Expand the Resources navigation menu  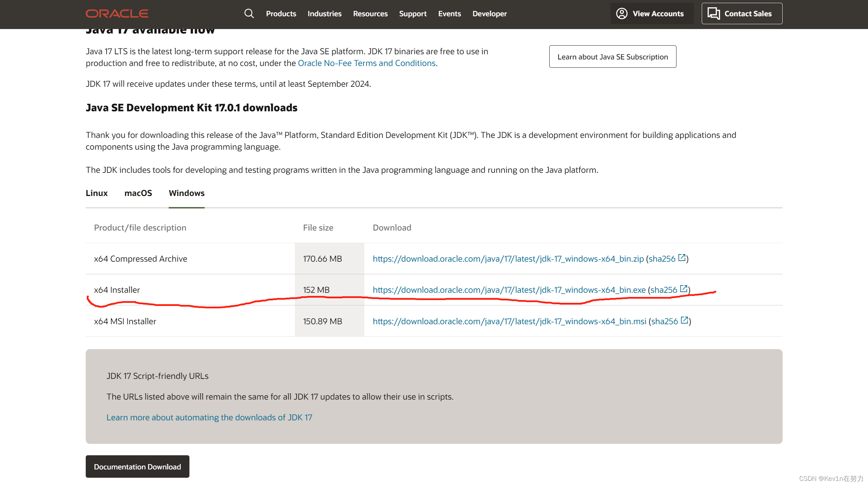(370, 13)
